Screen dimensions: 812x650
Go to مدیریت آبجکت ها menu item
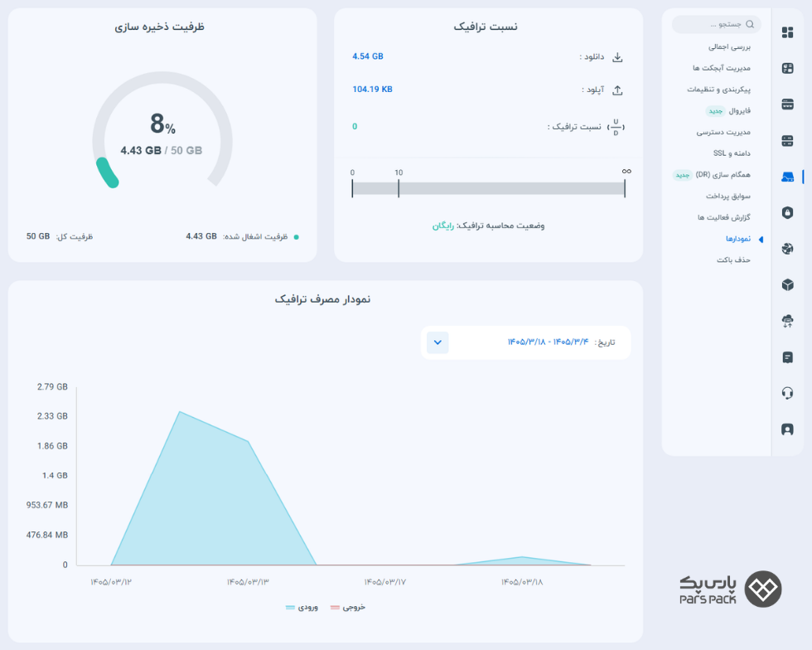click(722, 68)
